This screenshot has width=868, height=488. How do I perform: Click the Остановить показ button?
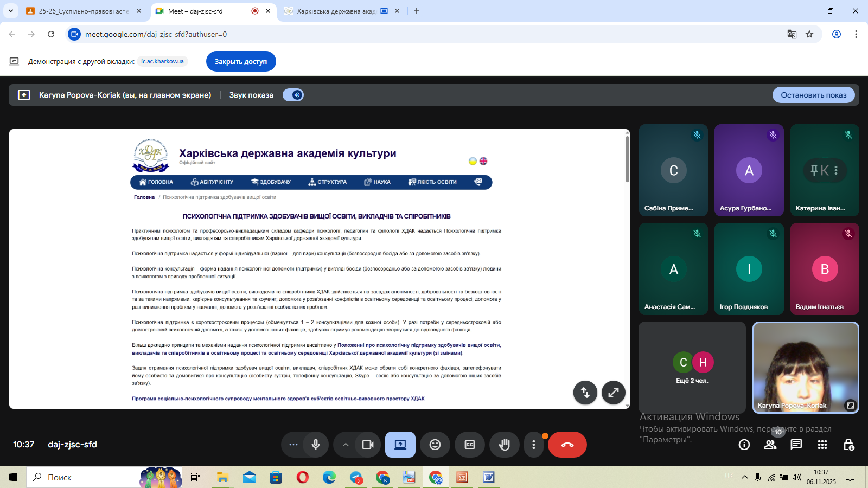click(813, 95)
